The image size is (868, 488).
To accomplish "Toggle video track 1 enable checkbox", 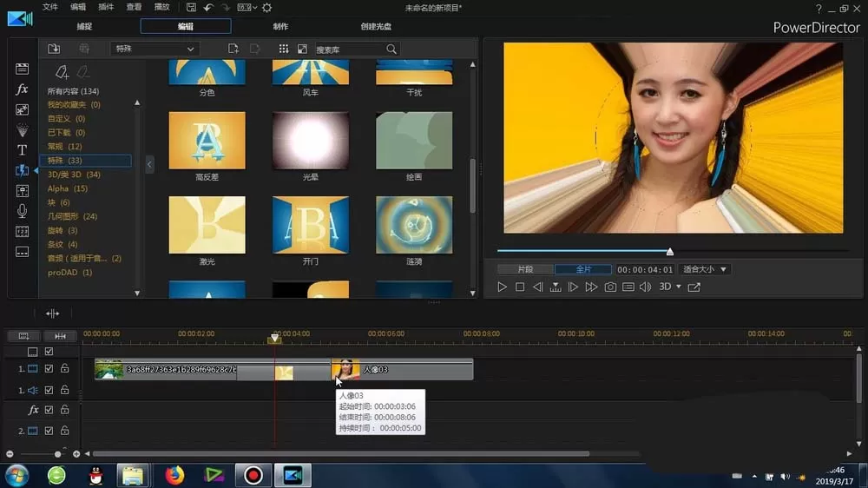I will (49, 368).
